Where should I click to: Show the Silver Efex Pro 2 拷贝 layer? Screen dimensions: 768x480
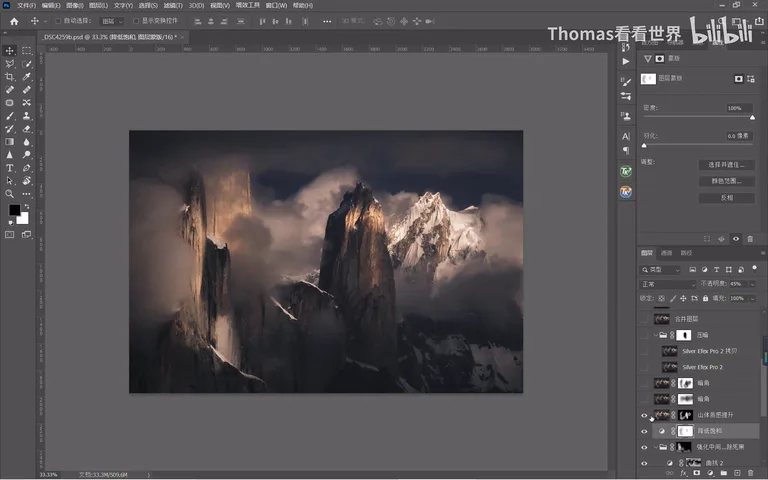tap(644, 351)
